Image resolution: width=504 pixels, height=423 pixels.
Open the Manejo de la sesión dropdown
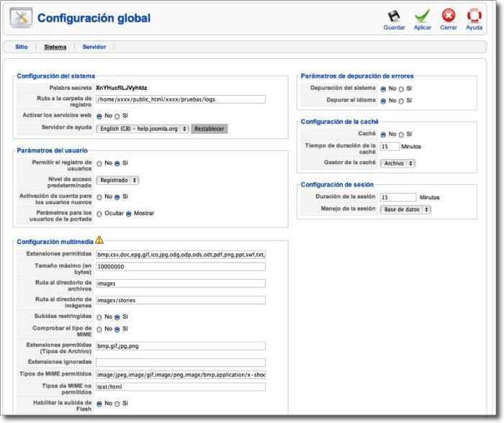click(x=405, y=209)
